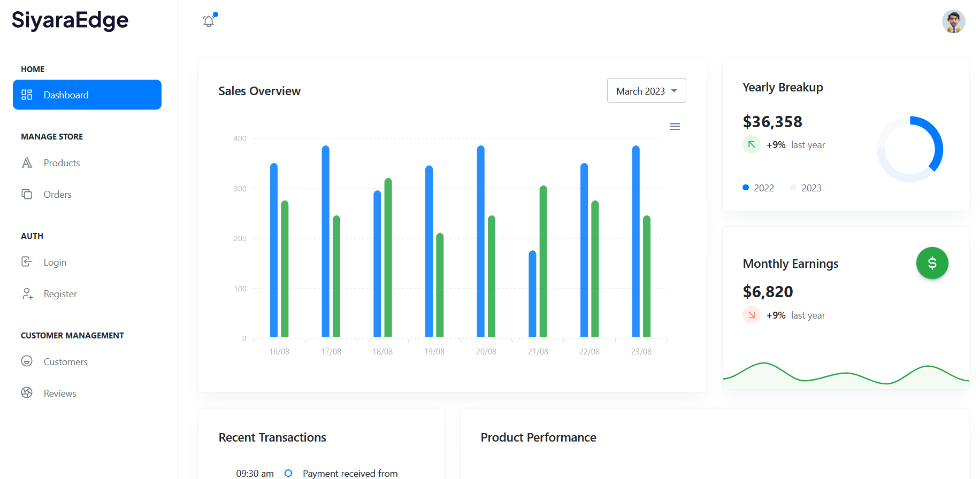Toggle the 2022 legend series

pyautogui.click(x=758, y=188)
